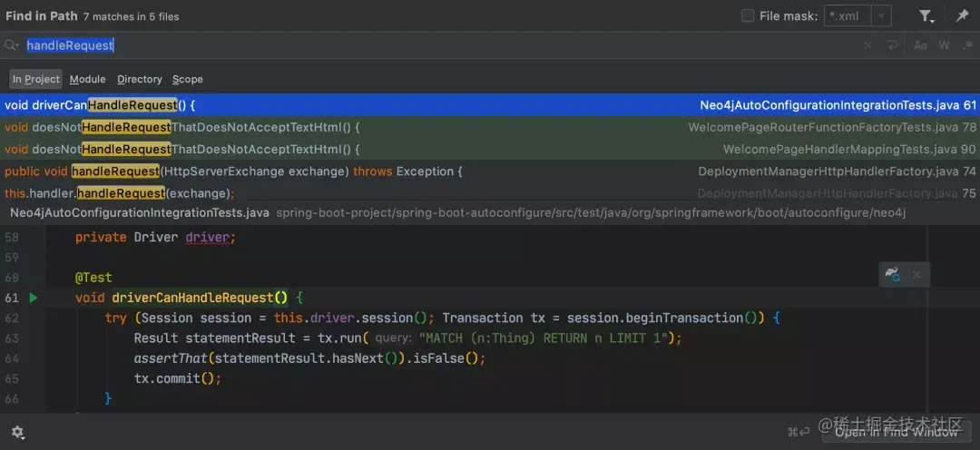Screen dimensions: 980x450
Task: Select WelcomePageHandlerMappingTests.java 90 result
Action: point(490,150)
